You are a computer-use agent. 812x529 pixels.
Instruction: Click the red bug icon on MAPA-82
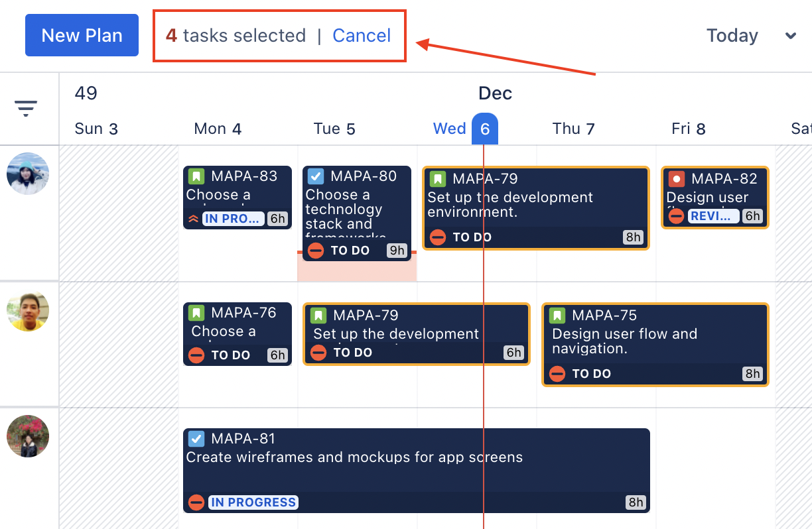click(677, 179)
